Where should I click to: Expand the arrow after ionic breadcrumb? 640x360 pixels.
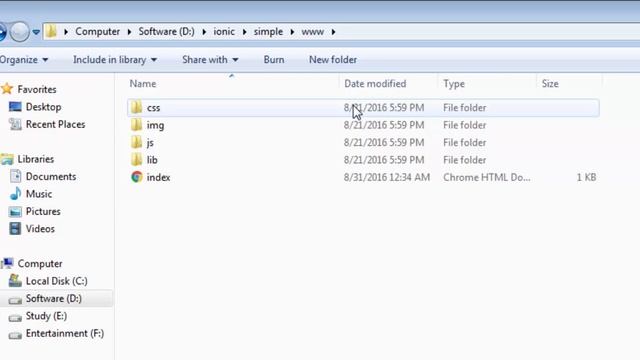[244, 32]
